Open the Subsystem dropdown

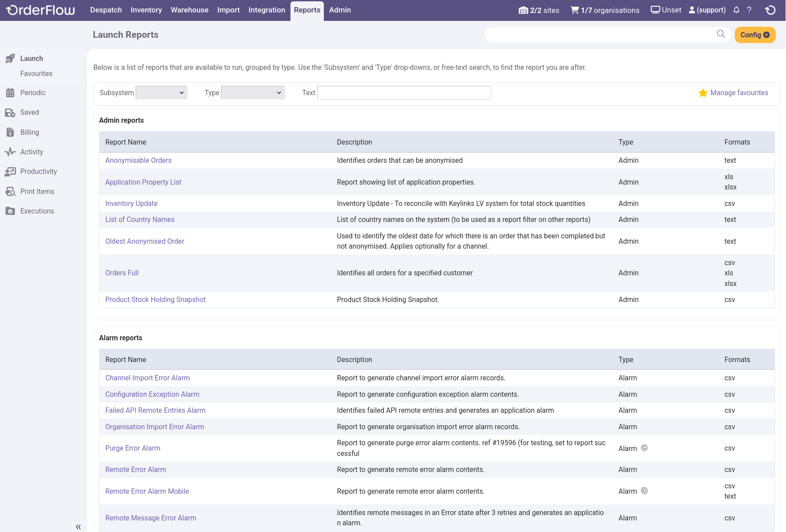click(x=161, y=93)
